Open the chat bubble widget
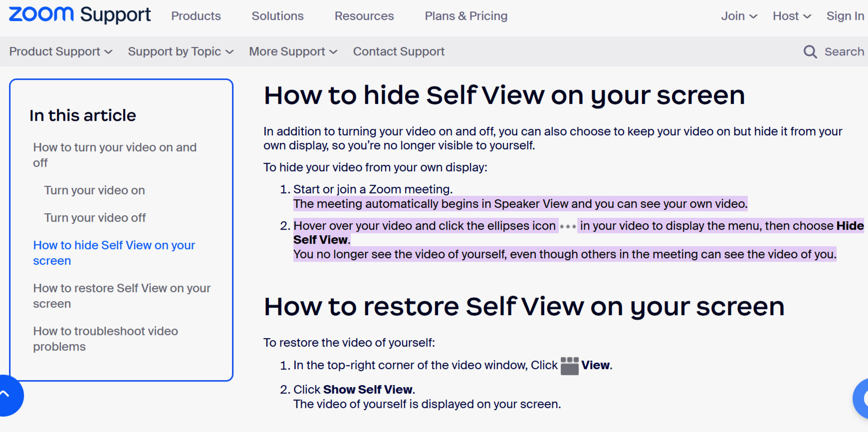868x432 pixels. (861, 398)
